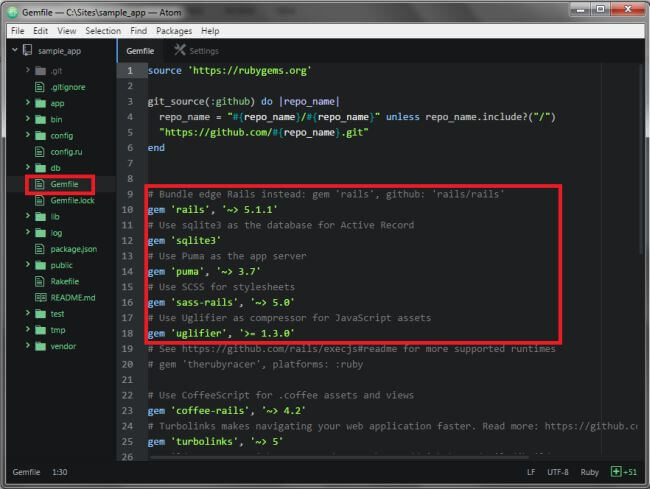
Task: Expand the test folder chevron
Action: click(x=28, y=313)
